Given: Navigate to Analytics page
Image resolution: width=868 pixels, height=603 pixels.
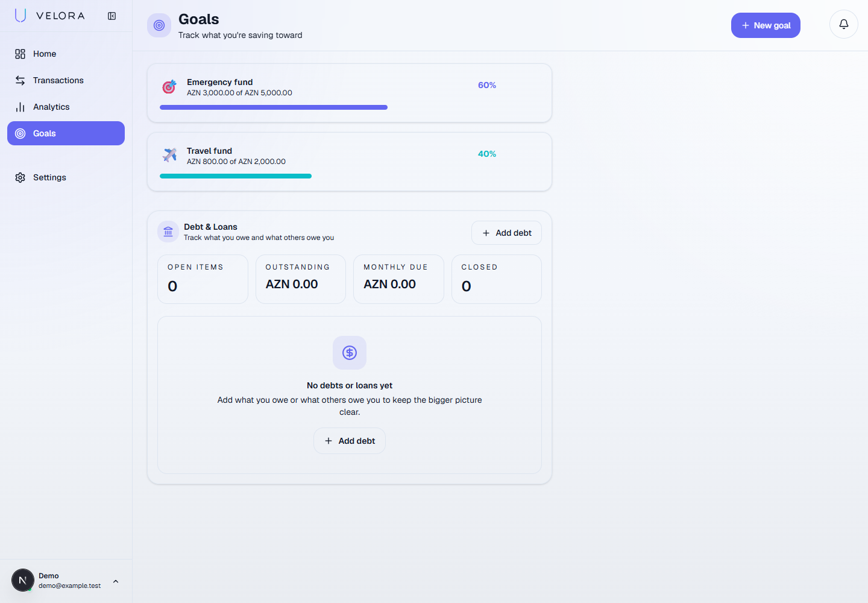Looking at the screenshot, I should point(66,107).
